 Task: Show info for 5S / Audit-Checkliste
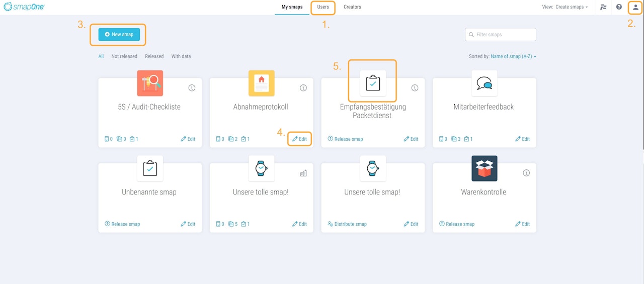(192, 87)
